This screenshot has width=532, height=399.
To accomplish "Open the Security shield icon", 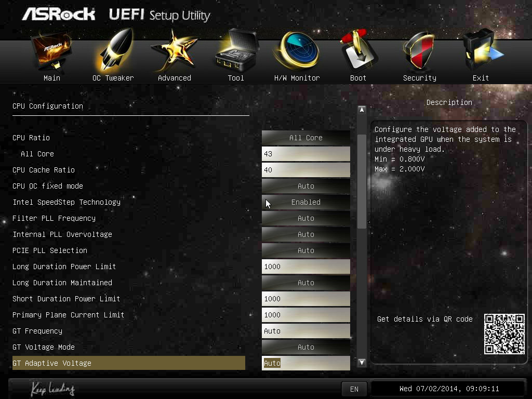I will 419,51.
